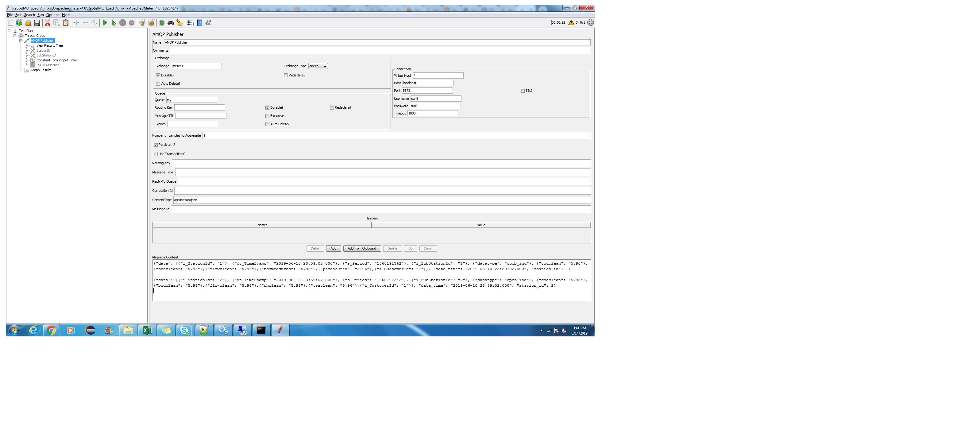
Task: Click the Detail button
Action: [315, 249]
